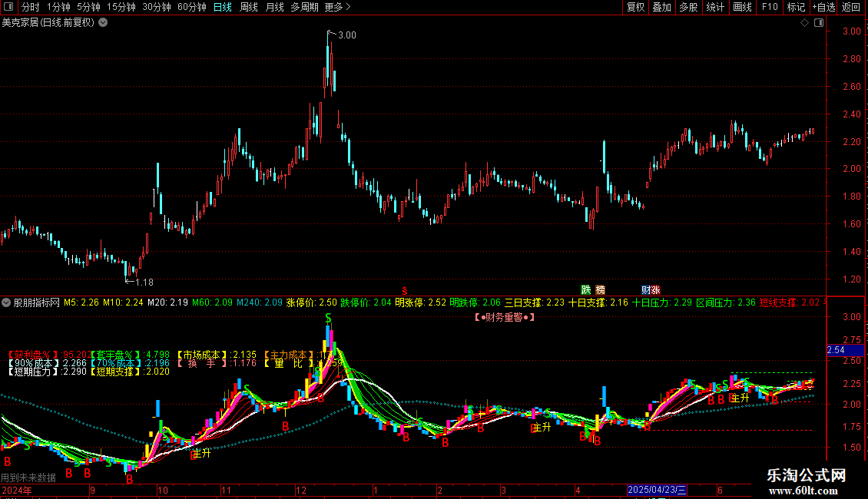The width and height of the screenshot is (868, 499).
Task: Click the M5: 2.26 indicator value
Action: click(81, 302)
